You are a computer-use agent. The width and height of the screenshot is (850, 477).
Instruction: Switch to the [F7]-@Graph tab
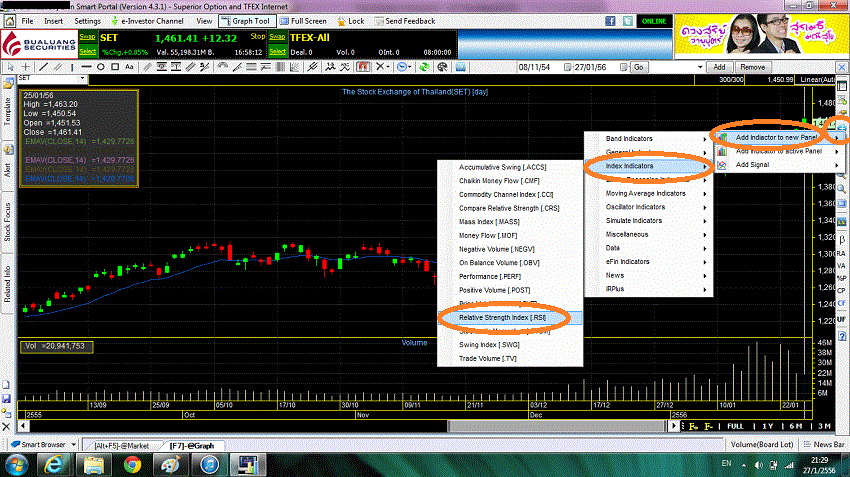point(191,446)
